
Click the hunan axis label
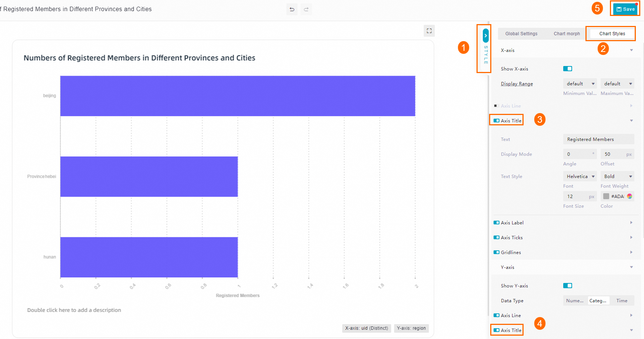(50, 257)
